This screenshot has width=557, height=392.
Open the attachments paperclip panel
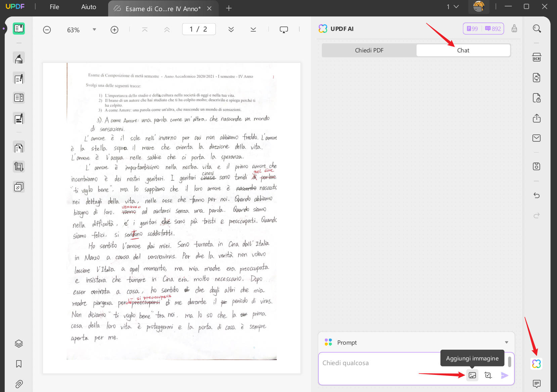click(x=19, y=384)
